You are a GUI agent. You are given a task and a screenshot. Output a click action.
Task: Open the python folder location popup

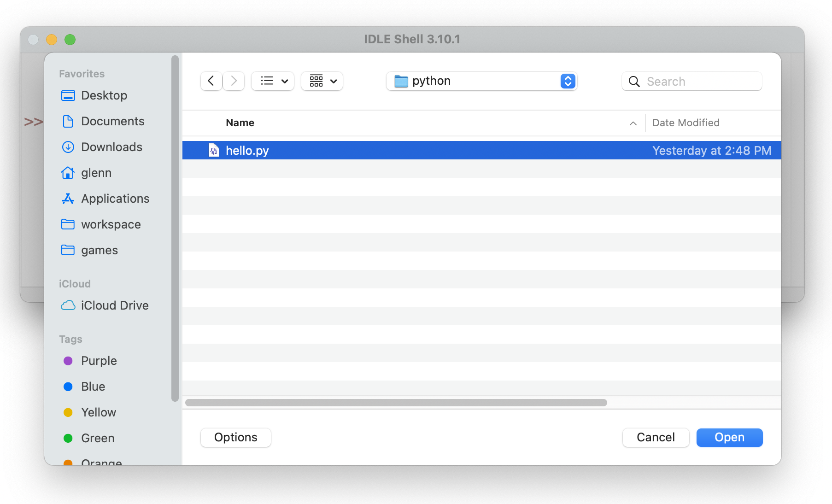[x=481, y=81]
